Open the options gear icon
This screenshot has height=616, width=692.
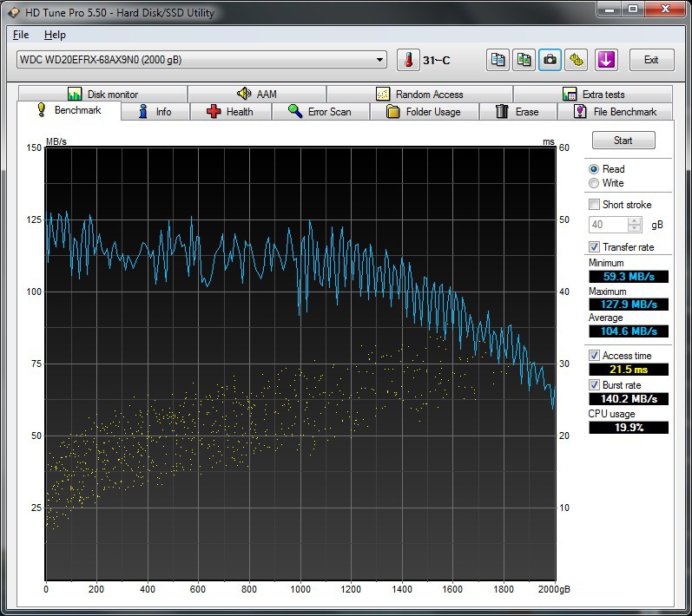(577, 60)
